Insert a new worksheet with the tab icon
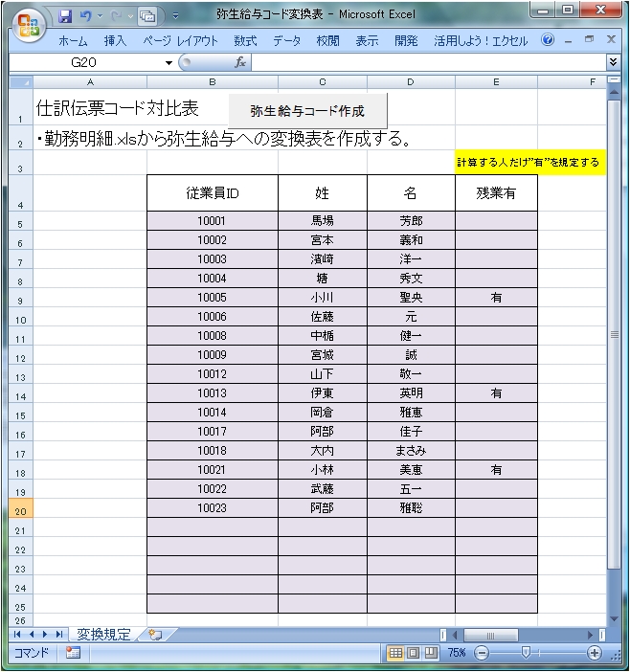Screen dimensions: 630x672 pyautogui.click(x=156, y=635)
